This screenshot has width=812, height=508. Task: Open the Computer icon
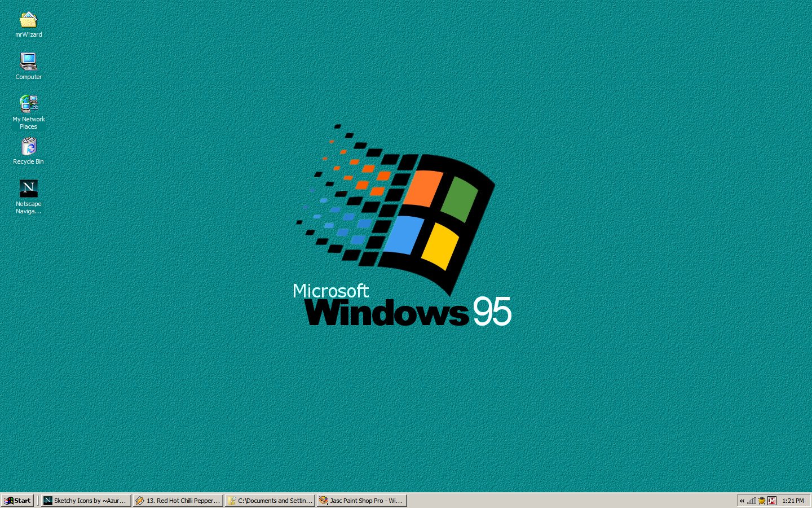click(x=28, y=61)
